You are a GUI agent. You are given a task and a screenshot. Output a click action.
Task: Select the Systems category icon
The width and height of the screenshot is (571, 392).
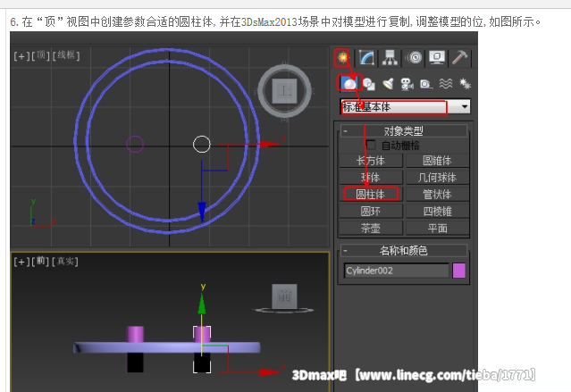tap(465, 84)
